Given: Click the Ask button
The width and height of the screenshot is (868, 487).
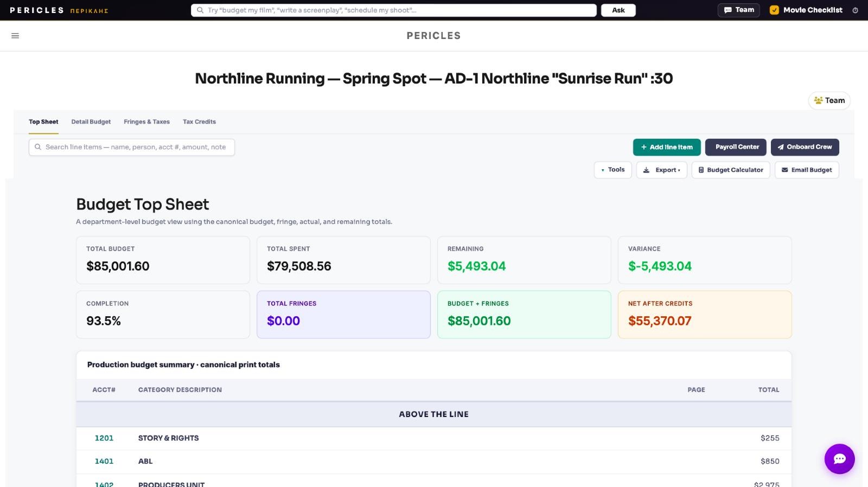Looking at the screenshot, I should [618, 10].
